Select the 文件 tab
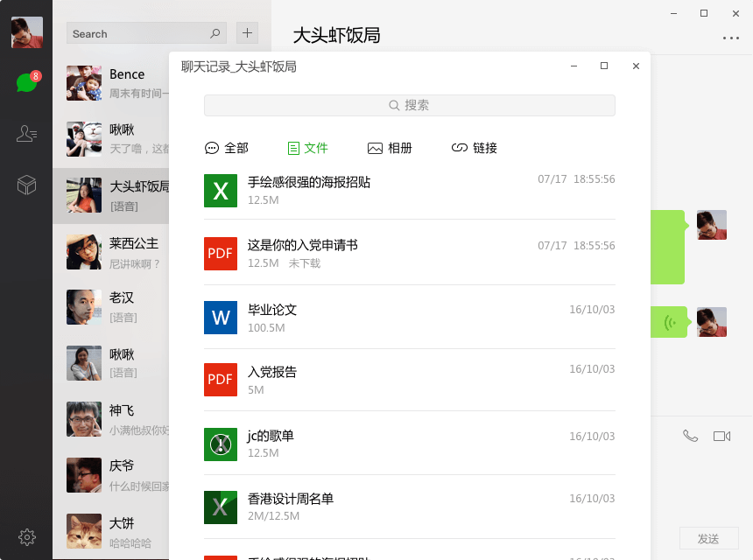 (x=307, y=148)
